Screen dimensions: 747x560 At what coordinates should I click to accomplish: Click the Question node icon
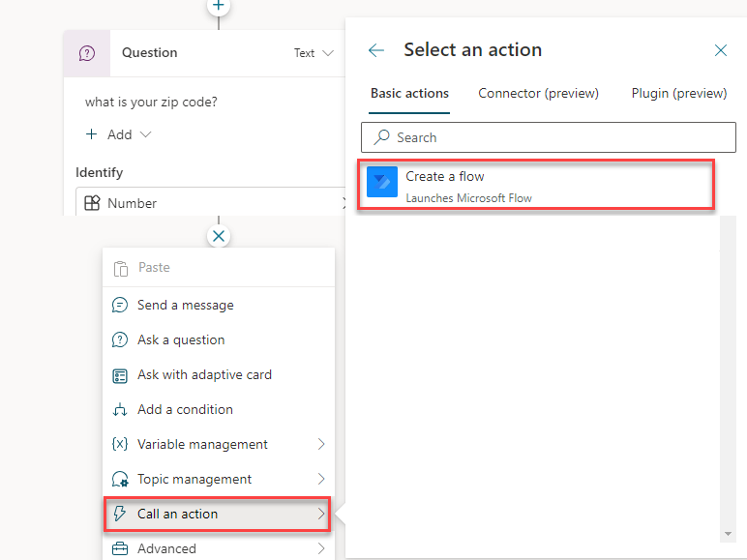(x=87, y=53)
